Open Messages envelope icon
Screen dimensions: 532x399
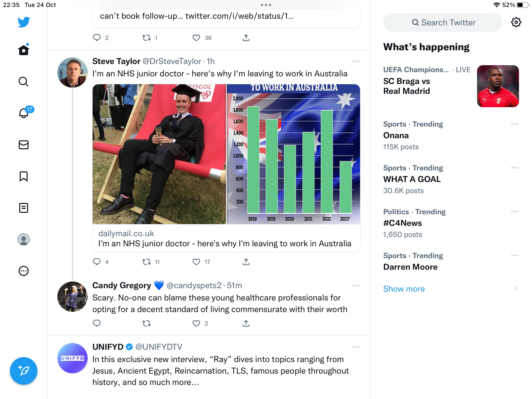pyautogui.click(x=24, y=145)
